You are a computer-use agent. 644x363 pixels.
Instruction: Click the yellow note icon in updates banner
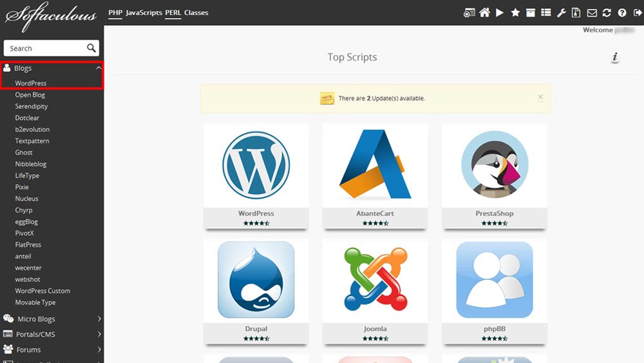(327, 98)
